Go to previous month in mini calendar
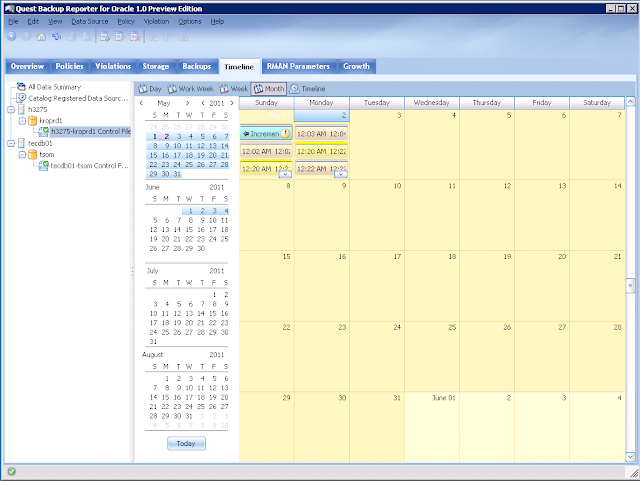Viewport: 640px width, 481px height. click(141, 103)
